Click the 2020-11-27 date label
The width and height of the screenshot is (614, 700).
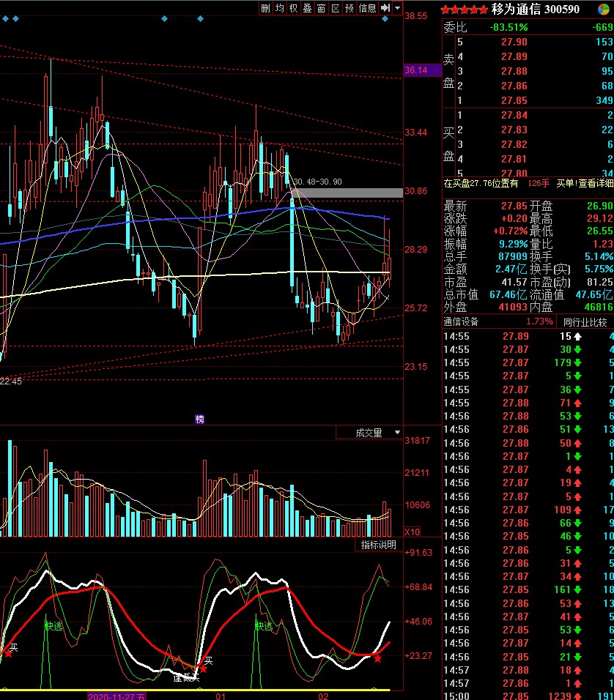[116, 696]
